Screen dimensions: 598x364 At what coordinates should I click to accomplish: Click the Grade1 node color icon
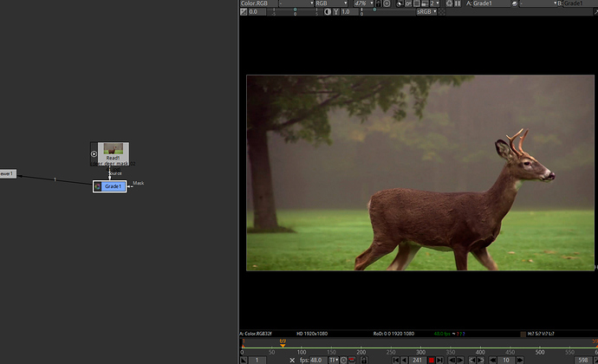click(98, 185)
